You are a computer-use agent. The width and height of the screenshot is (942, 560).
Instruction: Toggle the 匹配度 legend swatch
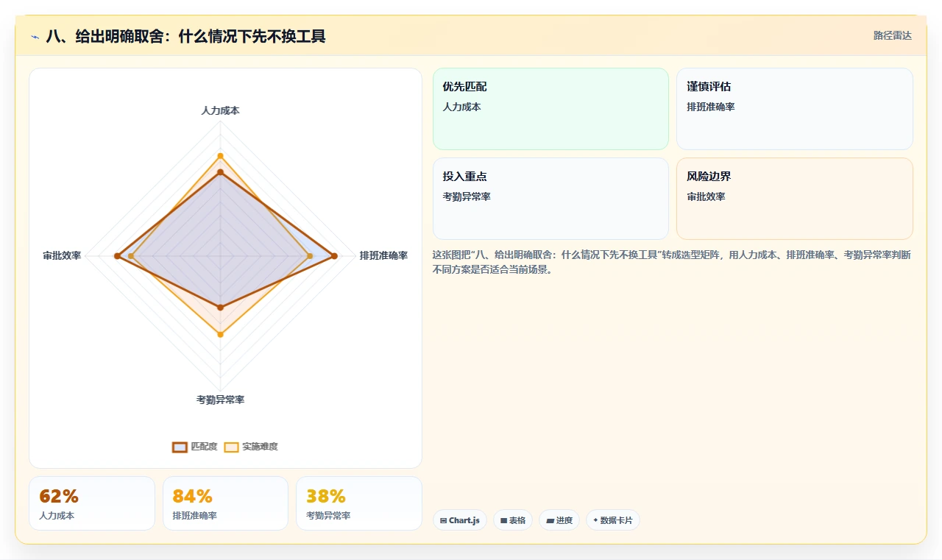180,447
